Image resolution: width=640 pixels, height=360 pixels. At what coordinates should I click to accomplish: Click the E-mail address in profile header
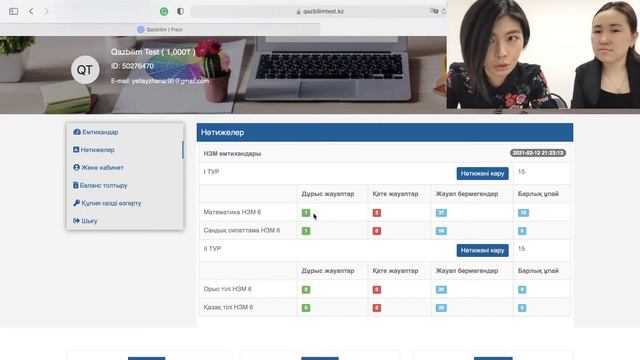[160, 81]
